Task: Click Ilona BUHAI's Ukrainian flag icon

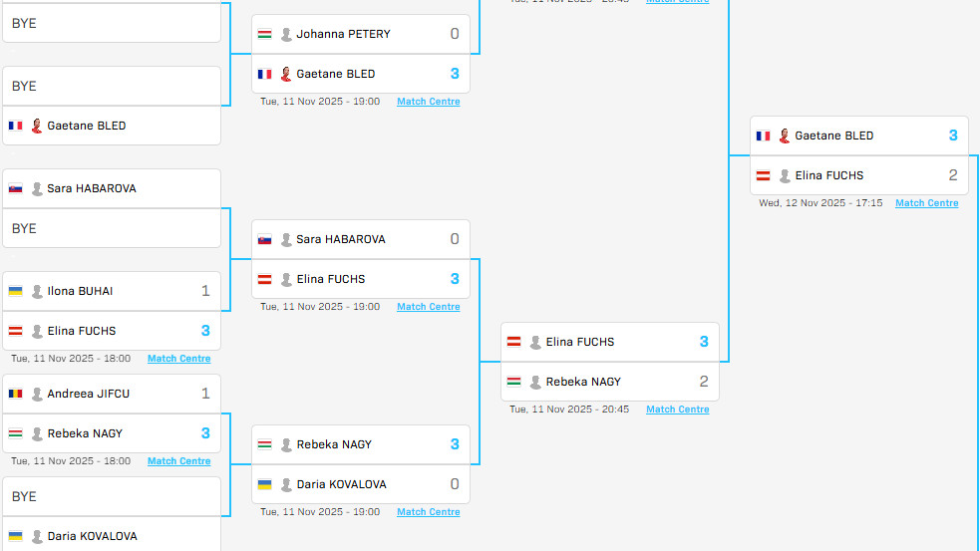Action: pyautogui.click(x=15, y=291)
